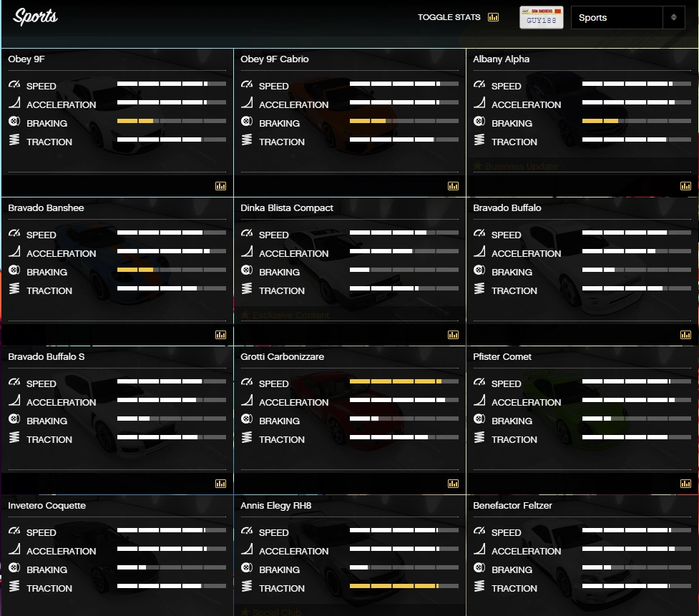Click the Obey 9F traction icon

point(14,140)
